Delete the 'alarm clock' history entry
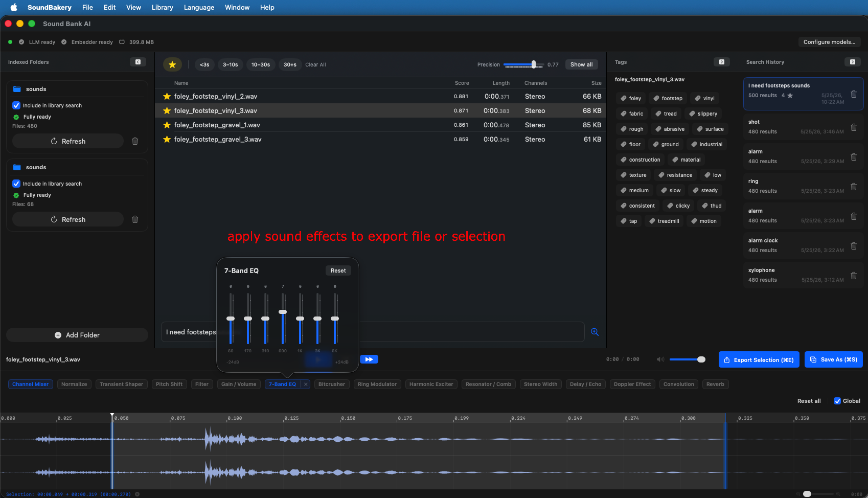The image size is (868, 498). [854, 246]
